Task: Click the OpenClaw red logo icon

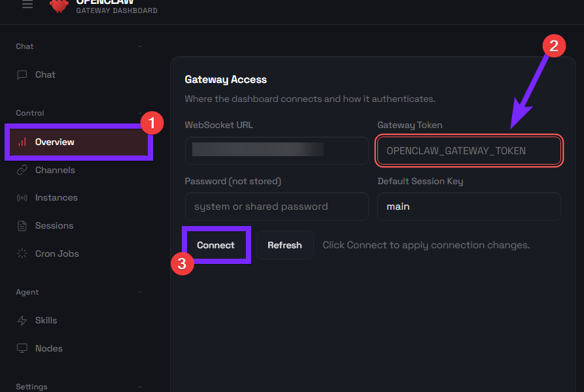Action: tap(60, 5)
